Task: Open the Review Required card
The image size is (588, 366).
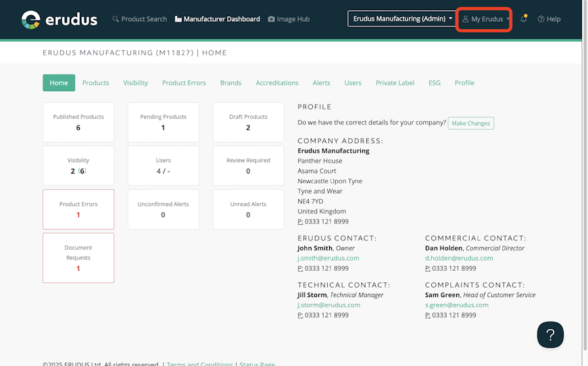Action: tap(248, 165)
